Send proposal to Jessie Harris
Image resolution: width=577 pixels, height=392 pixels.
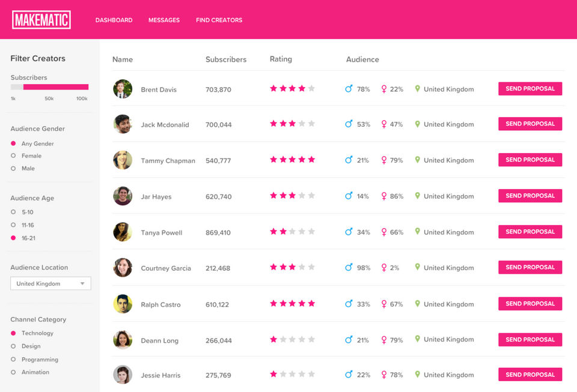[x=530, y=375]
